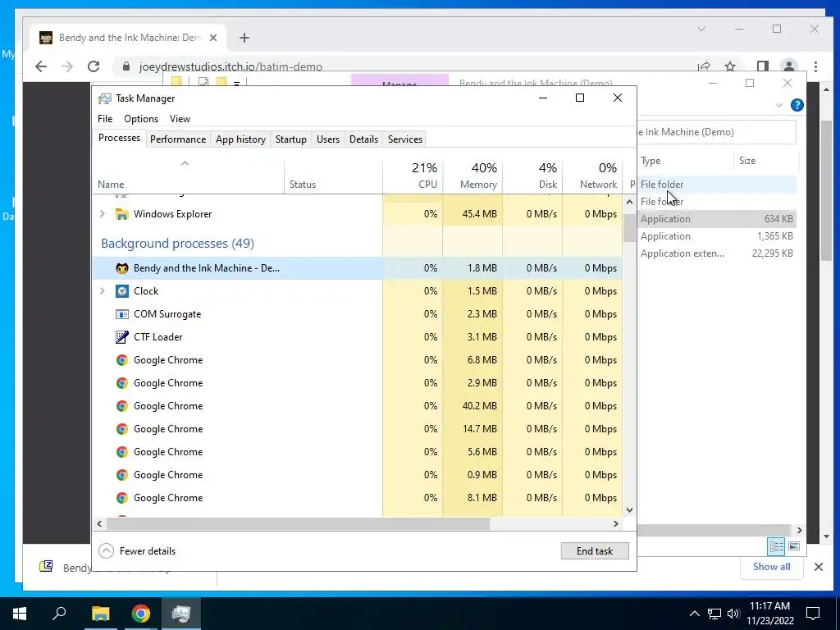Switch to the Details tab
The image size is (840, 630).
tap(363, 139)
